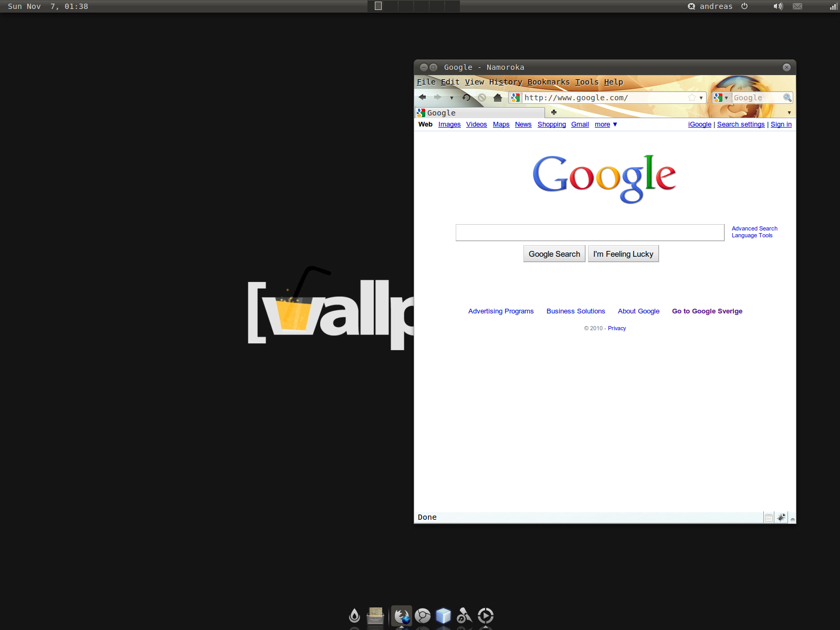Open the Maps link
The image size is (840, 630).
pyautogui.click(x=501, y=124)
